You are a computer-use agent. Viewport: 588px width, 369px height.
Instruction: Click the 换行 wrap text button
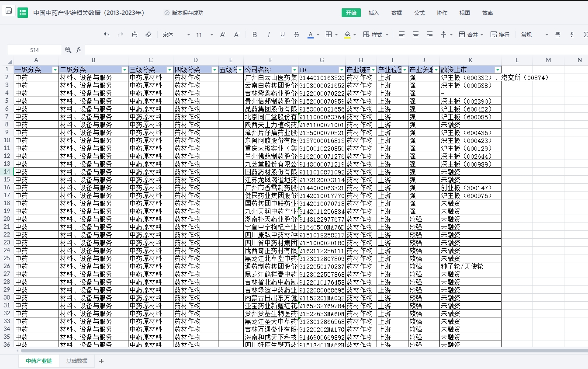[500, 35]
